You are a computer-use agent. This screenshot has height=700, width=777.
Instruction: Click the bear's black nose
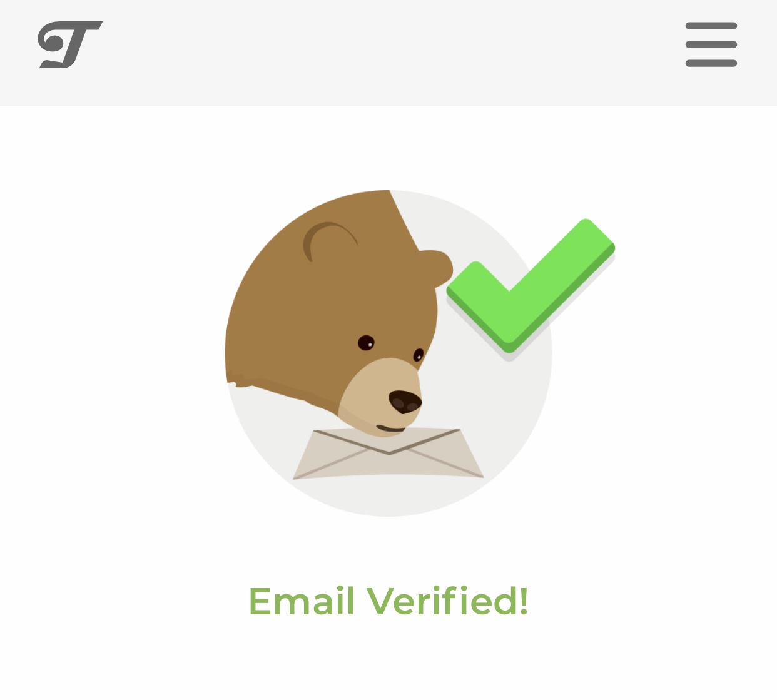click(x=405, y=402)
